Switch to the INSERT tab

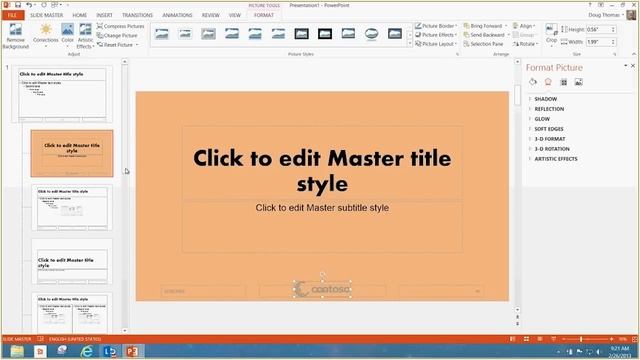(x=104, y=15)
